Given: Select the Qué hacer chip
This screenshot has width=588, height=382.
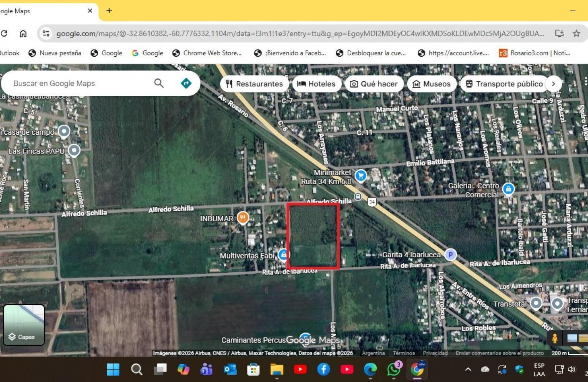Looking at the screenshot, I should (x=374, y=84).
